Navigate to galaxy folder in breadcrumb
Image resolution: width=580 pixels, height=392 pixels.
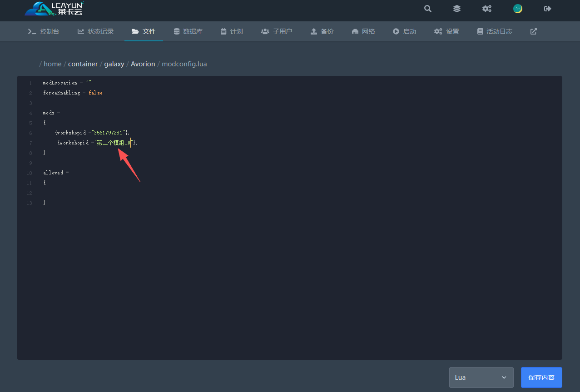click(114, 64)
